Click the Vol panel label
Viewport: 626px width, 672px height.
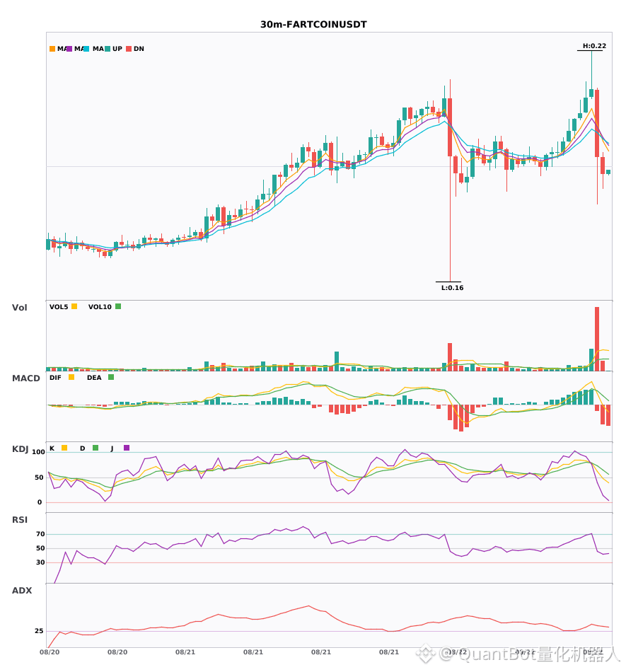point(19,307)
